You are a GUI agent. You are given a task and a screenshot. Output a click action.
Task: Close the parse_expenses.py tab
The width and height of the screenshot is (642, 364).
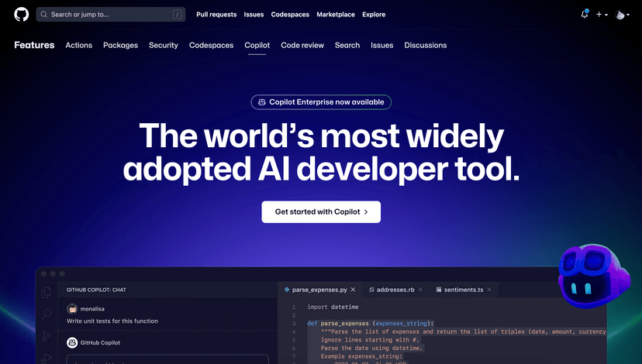click(x=353, y=290)
